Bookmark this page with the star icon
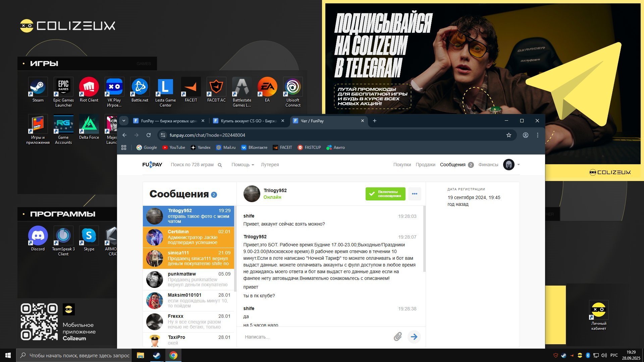Viewport: 644px width, 362px height. 509,135
